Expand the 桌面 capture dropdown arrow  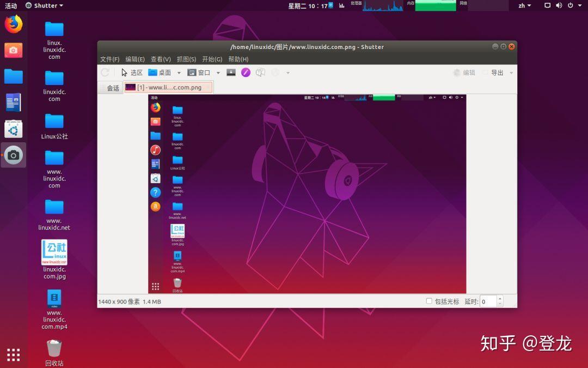click(179, 73)
